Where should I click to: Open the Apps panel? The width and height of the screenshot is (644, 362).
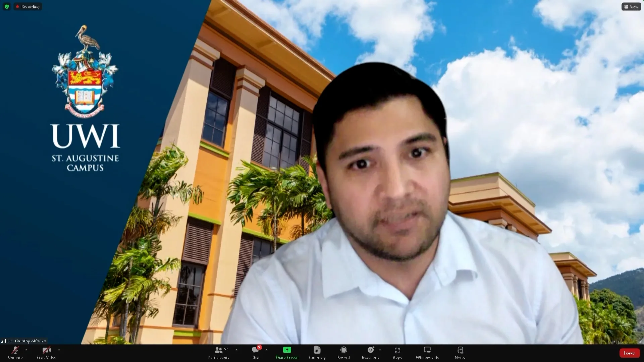click(397, 352)
